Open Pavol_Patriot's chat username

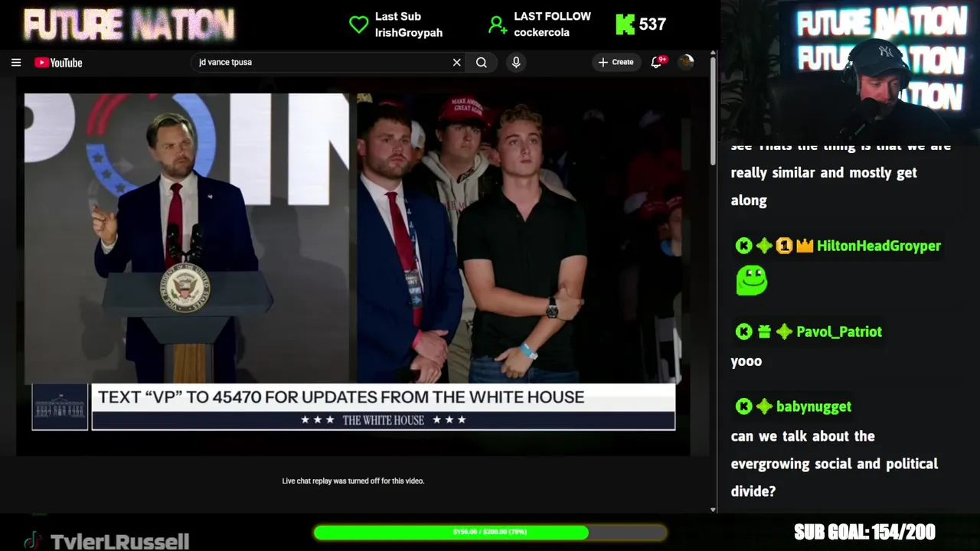839,331
